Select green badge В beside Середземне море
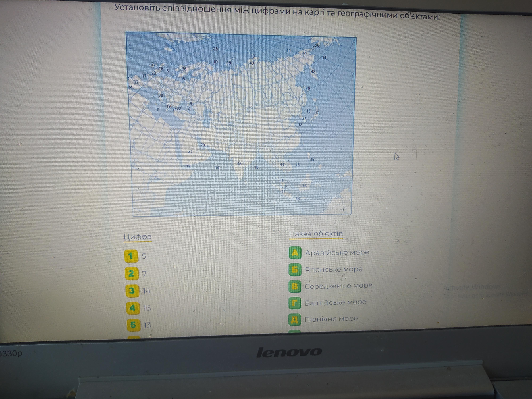This screenshot has width=532, height=399. 295,286
